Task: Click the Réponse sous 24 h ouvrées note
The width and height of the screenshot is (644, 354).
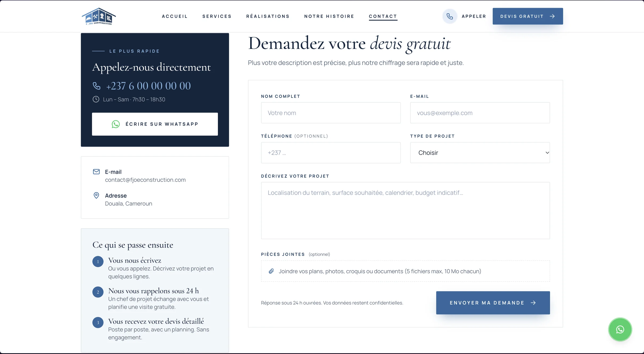Action: click(332, 303)
